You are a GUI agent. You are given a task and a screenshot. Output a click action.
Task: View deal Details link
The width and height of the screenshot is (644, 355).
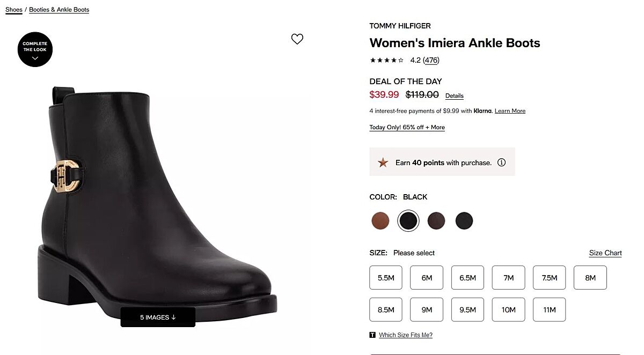point(454,96)
